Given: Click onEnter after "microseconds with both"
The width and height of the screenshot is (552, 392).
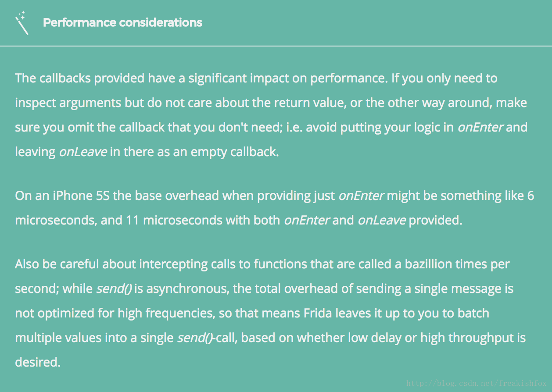Looking at the screenshot, I should 307,220.
